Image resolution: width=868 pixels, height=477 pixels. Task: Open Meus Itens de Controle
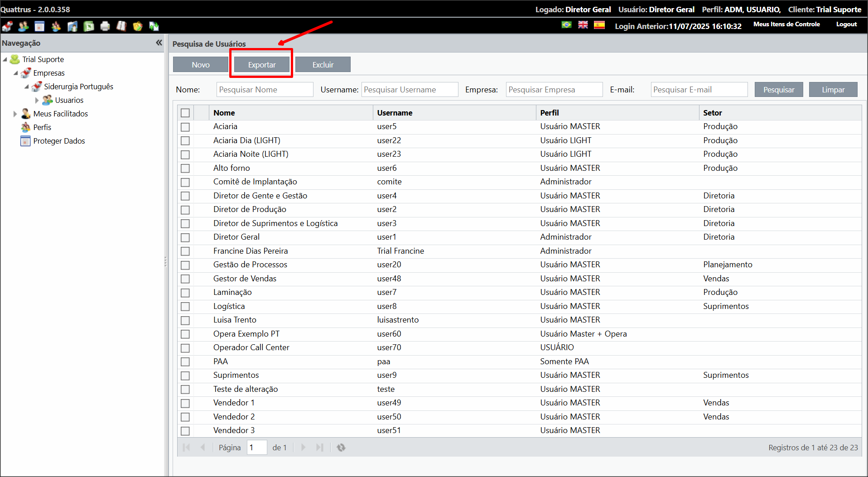click(786, 24)
